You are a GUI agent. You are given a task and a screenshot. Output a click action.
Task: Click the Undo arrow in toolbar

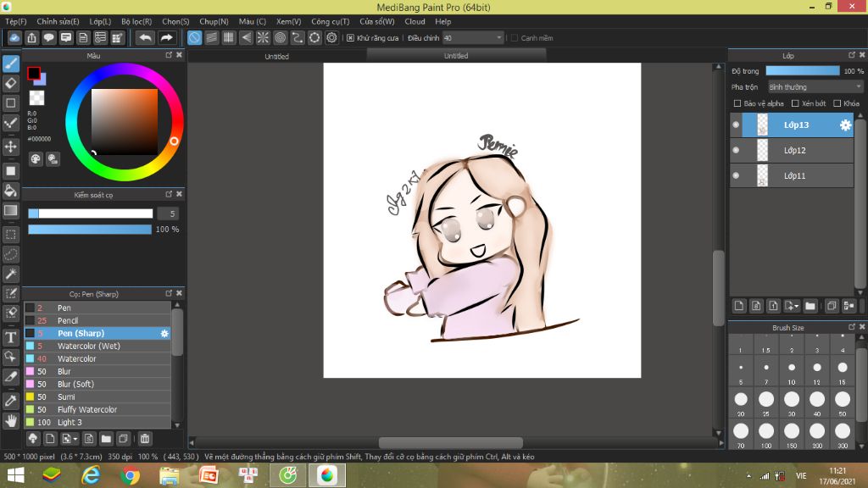[x=145, y=37]
